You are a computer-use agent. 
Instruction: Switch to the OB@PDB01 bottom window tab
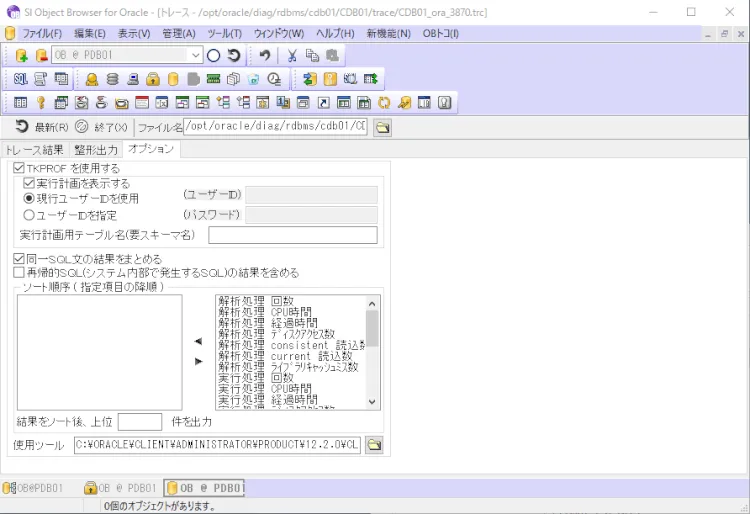[33, 488]
